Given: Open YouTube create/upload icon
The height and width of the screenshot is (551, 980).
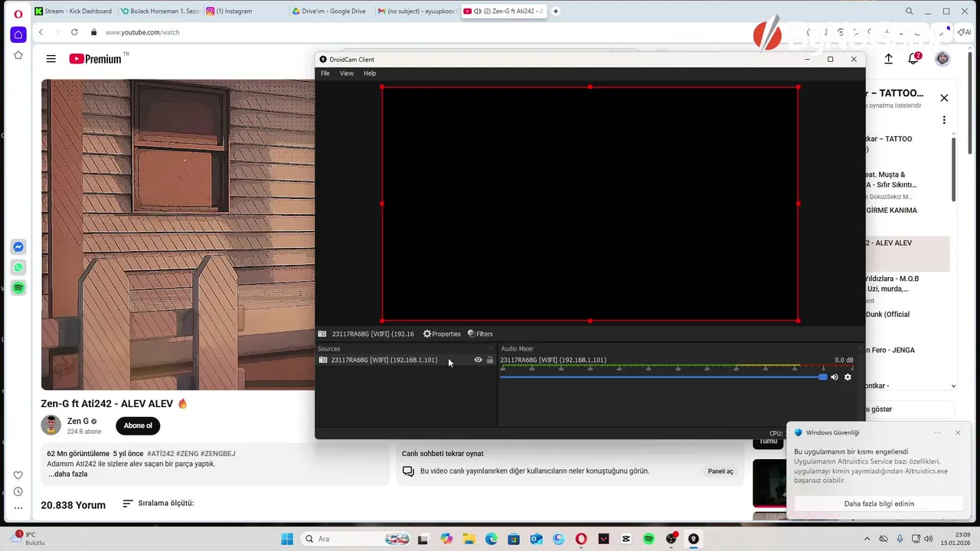Looking at the screenshot, I should pyautogui.click(x=888, y=59).
